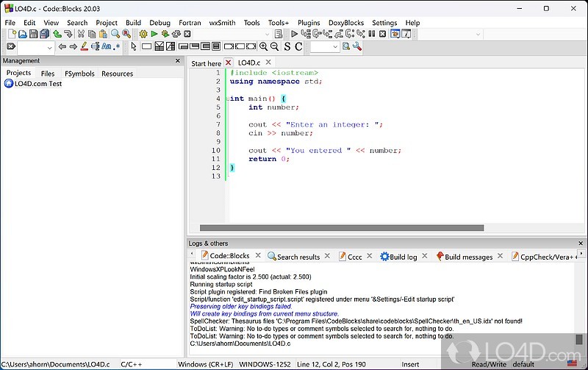The height and width of the screenshot is (370, 588).
Task: Open Replace toolbar icon
Action: (x=126, y=34)
